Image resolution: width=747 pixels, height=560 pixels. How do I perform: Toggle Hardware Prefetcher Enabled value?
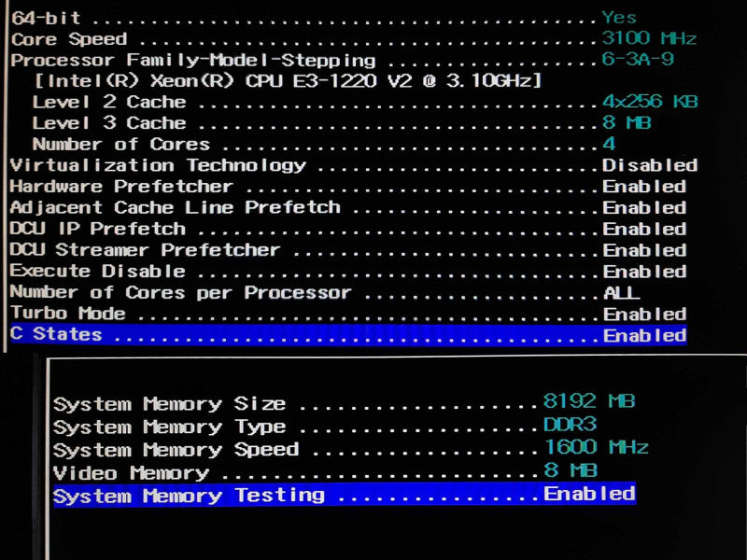click(x=644, y=186)
